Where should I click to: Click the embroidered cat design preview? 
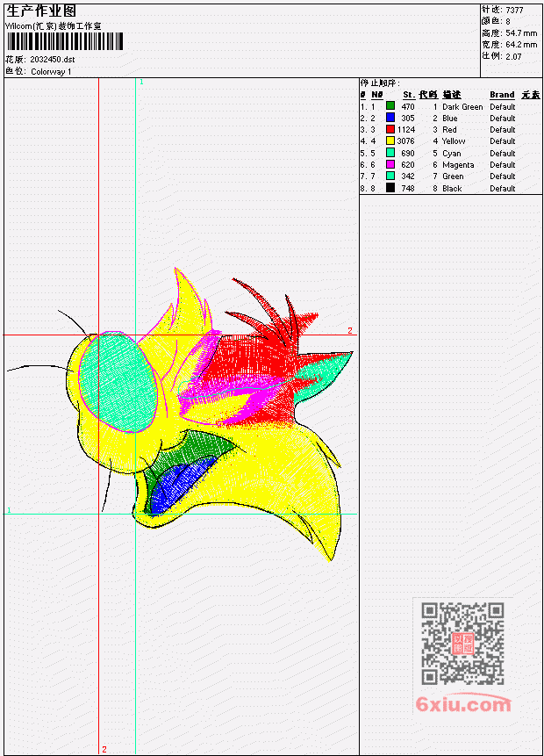tap(180, 414)
